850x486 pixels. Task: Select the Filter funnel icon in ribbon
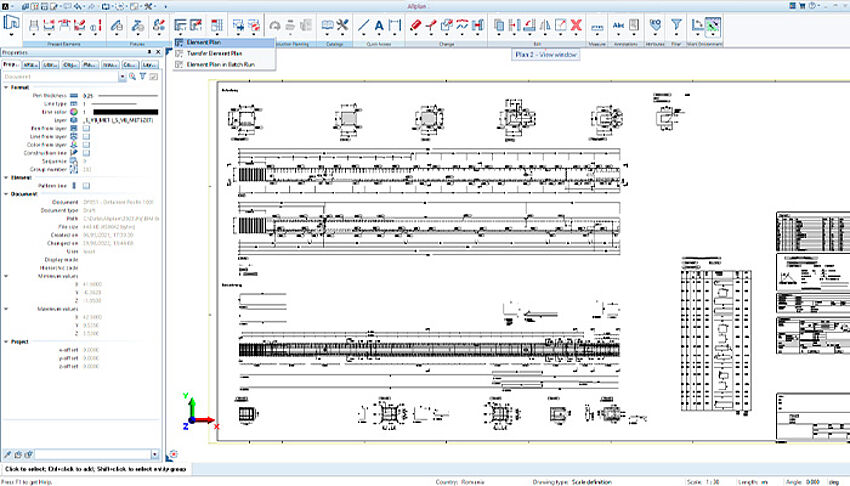coord(677,24)
